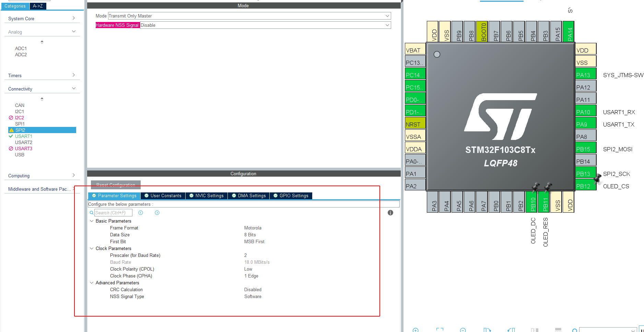The width and height of the screenshot is (644, 332).
Task: Select ADC1 in the Analog list
Action: point(21,48)
